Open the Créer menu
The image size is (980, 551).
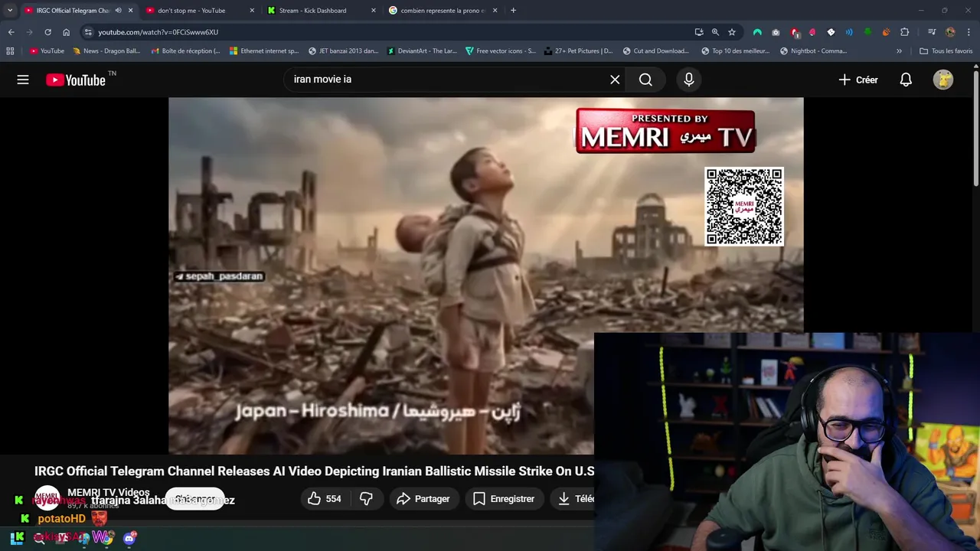(x=858, y=80)
